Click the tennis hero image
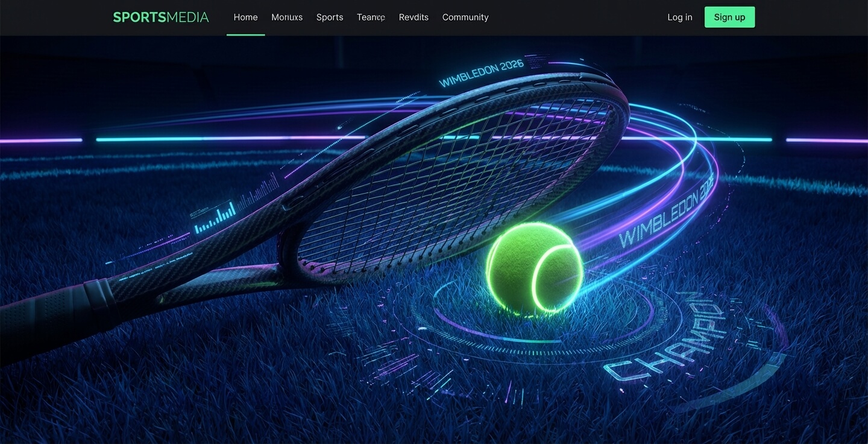 pos(434,239)
